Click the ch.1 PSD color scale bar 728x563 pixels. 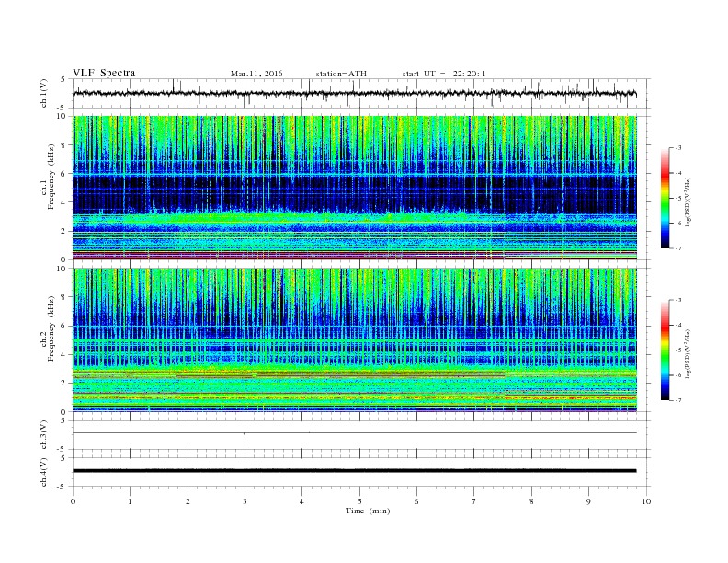(x=665, y=198)
